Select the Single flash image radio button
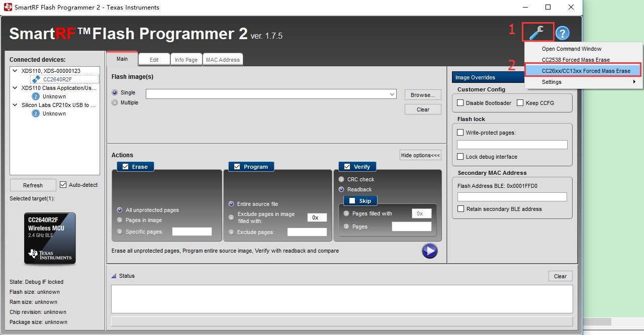 tap(115, 92)
